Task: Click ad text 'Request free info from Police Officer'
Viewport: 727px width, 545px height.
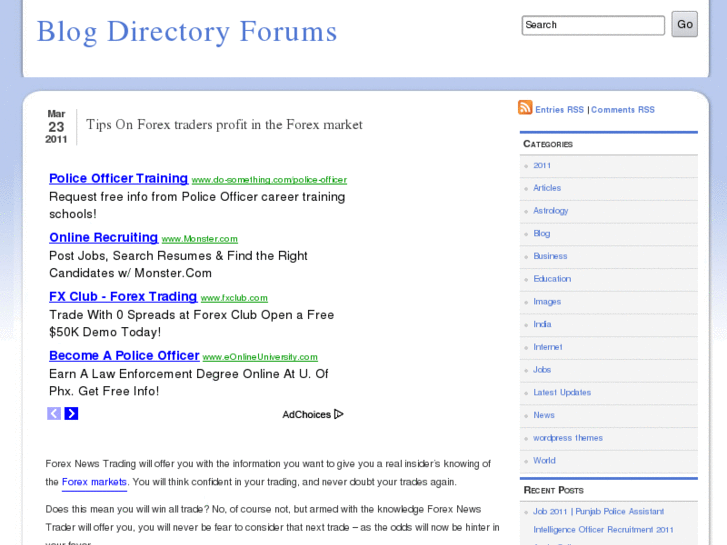Action: pos(197,205)
